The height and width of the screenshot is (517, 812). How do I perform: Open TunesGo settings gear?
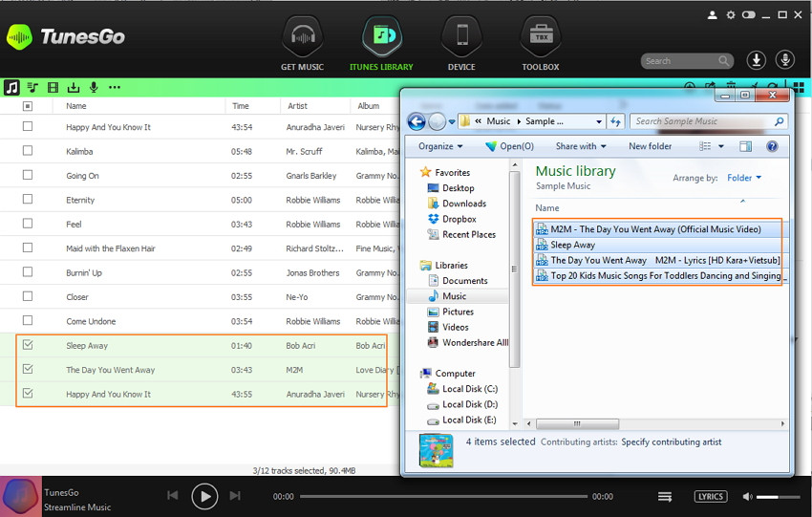point(731,15)
